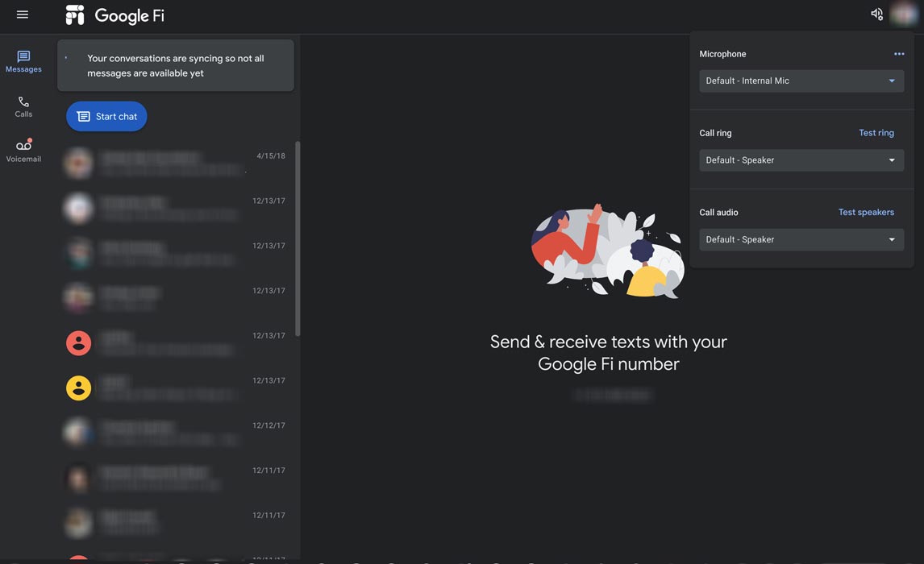Viewport: 924px width, 564px height.
Task: Open the Call ring output dropdown
Action: (x=801, y=160)
